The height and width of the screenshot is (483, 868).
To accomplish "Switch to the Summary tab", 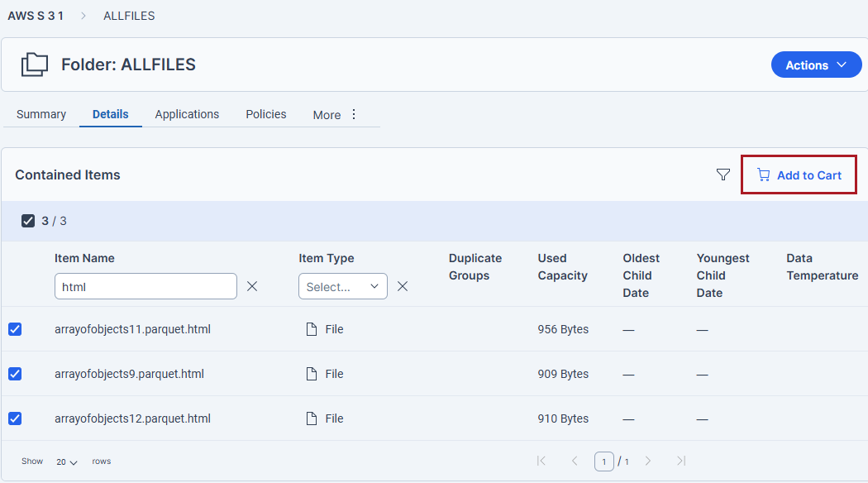I will (41, 114).
